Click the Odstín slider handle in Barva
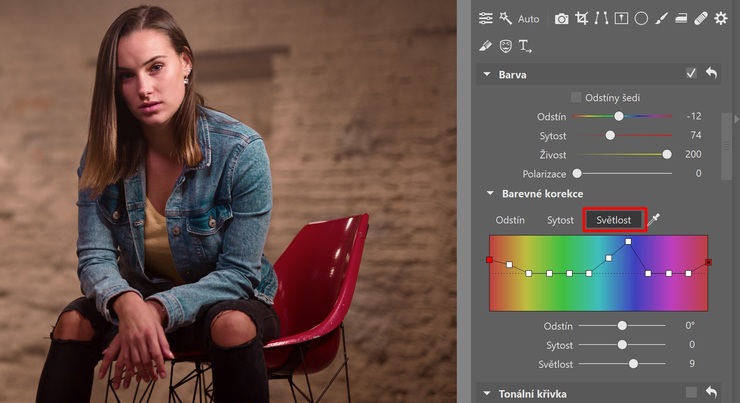The height and width of the screenshot is (403, 740). coord(619,116)
